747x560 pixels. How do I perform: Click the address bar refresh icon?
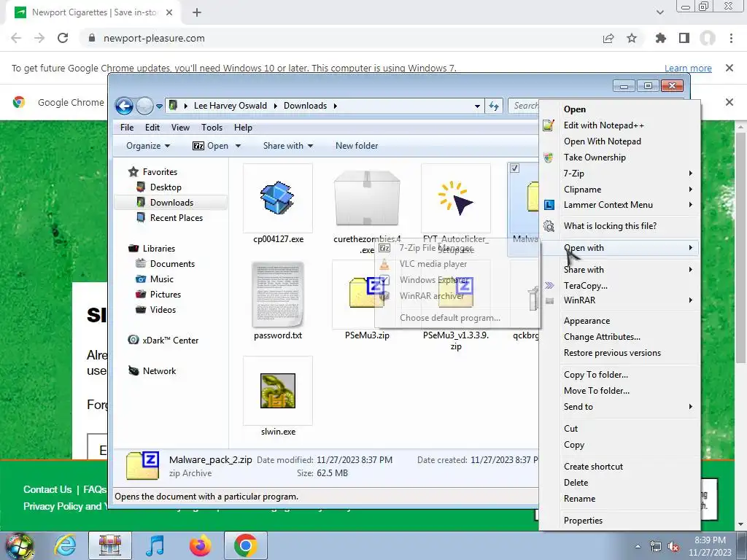tap(494, 106)
